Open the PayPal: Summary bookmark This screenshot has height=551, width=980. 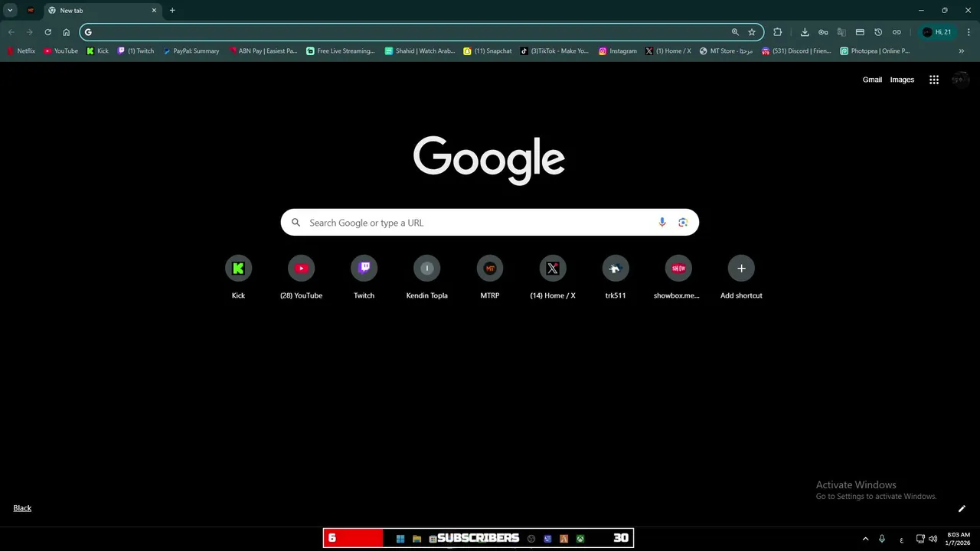tap(191, 51)
